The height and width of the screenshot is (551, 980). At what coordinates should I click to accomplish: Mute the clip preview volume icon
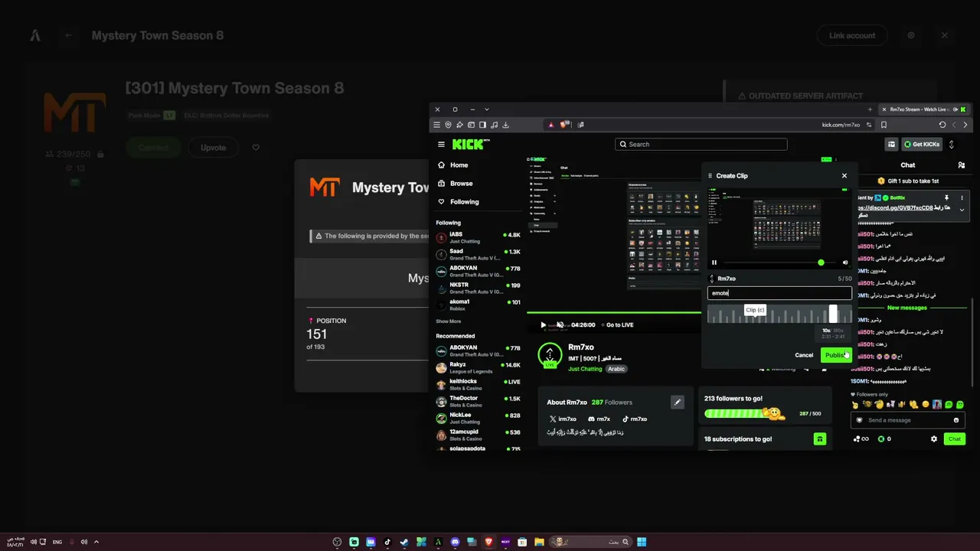pyautogui.click(x=845, y=262)
